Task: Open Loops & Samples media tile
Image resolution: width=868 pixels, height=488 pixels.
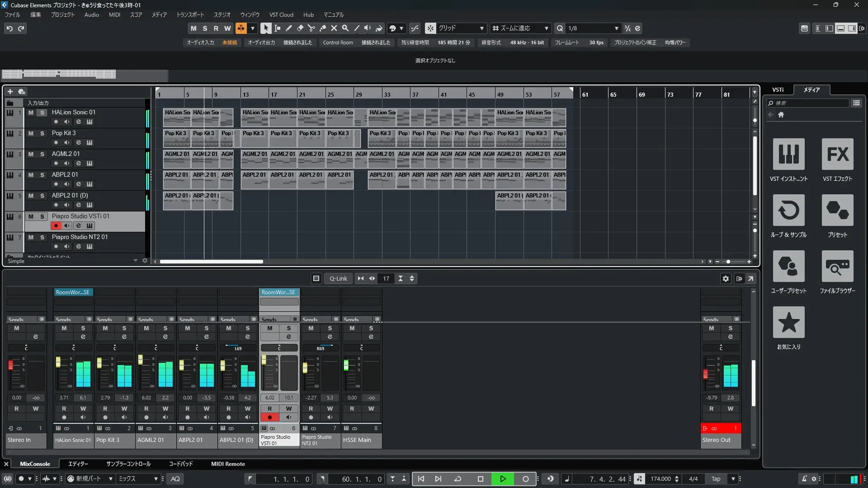Action: point(788,211)
